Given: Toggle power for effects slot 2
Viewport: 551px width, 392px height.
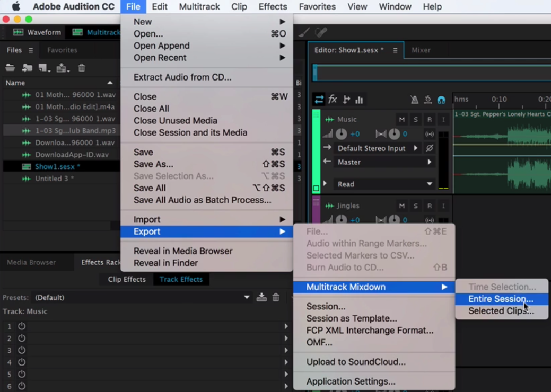Looking at the screenshot, I should [x=22, y=338].
